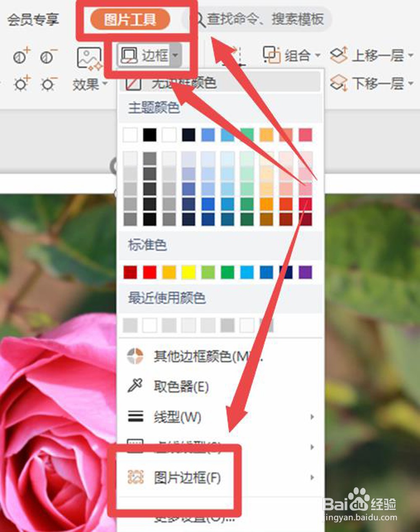The height and width of the screenshot is (532, 420).
Task: Pick the black theme color swatch
Action: 149,135
